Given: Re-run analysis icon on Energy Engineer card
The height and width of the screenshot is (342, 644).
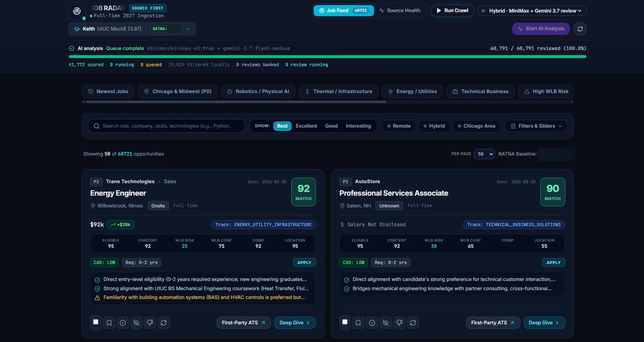Looking at the screenshot, I should [163, 323].
